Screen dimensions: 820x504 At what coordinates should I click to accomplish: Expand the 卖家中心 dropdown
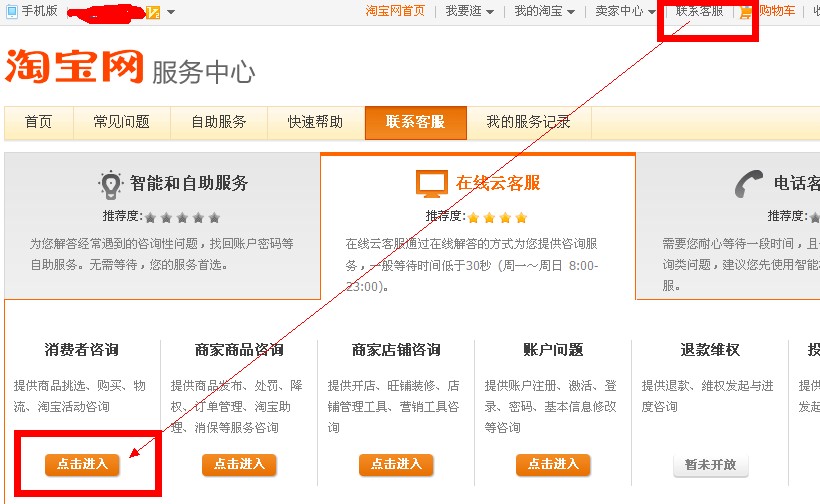click(625, 11)
